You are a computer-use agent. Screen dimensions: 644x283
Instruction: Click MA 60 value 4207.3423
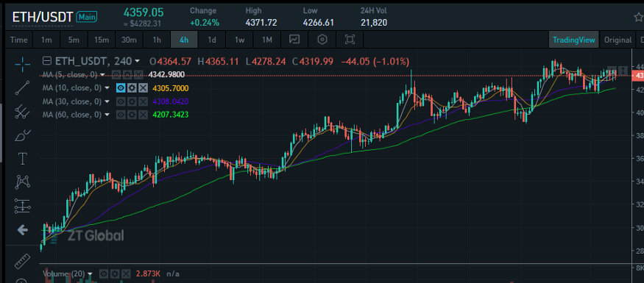tap(171, 115)
